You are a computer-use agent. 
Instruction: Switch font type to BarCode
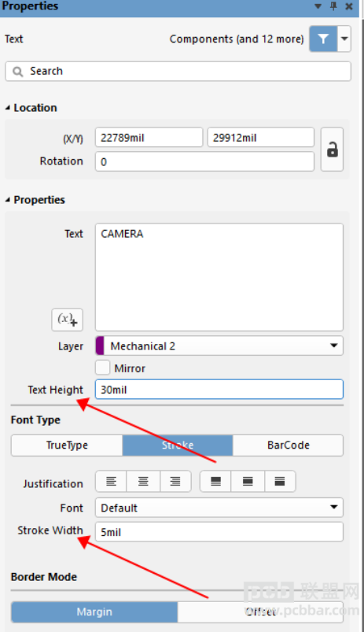click(x=289, y=445)
